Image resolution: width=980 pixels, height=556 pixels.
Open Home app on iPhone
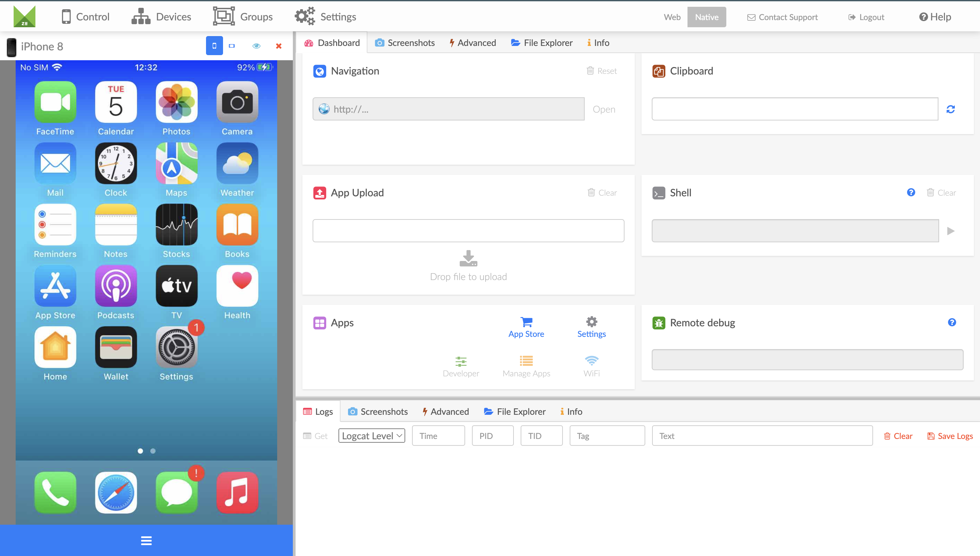[55, 347]
